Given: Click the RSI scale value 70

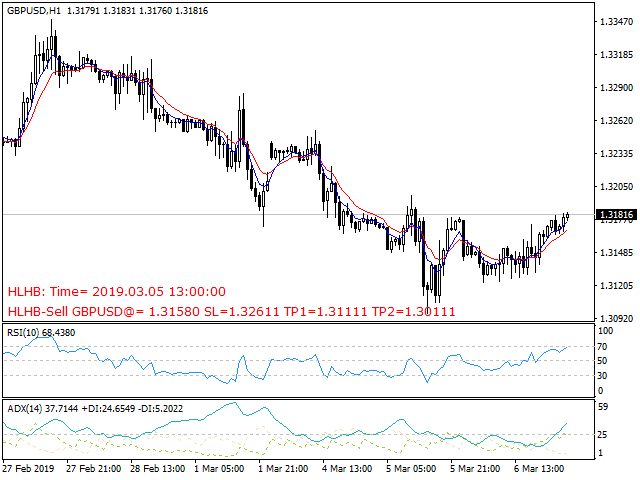Looking at the screenshot, I should (602, 347).
